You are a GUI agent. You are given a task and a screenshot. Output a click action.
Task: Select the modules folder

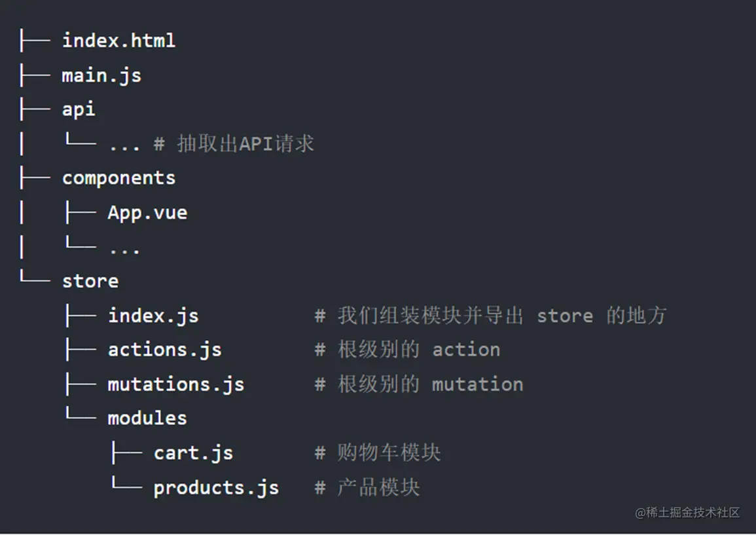pyautogui.click(x=147, y=418)
